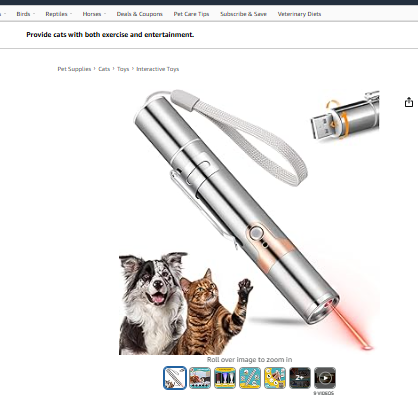Open the Deals & Coupons menu item

(x=140, y=14)
